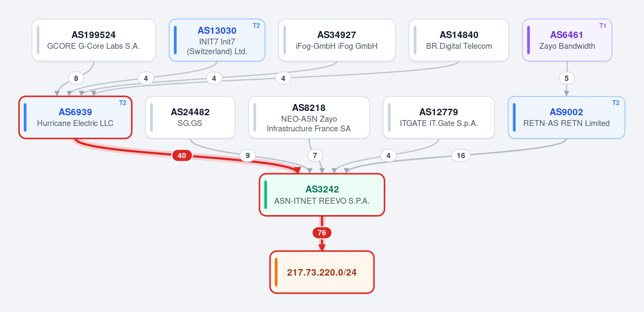
Task: Click the AS9002 RETN Limited node
Action: point(567,117)
